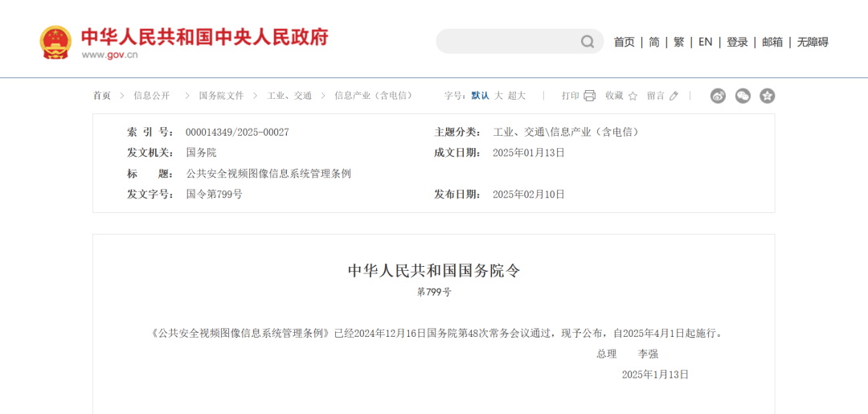Open 无障碍 accessibility mode
868x414 pixels.
point(812,42)
